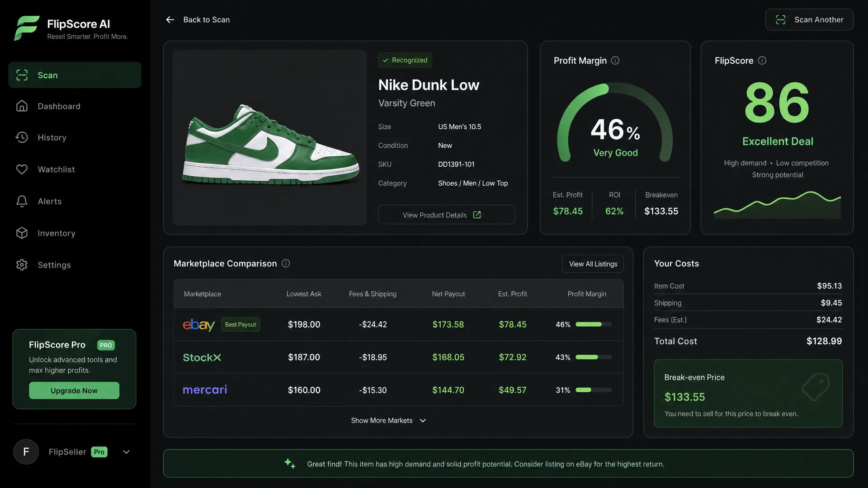This screenshot has width=868, height=488.
Task: Click the Item Cost value $95.13
Action: coord(830,286)
